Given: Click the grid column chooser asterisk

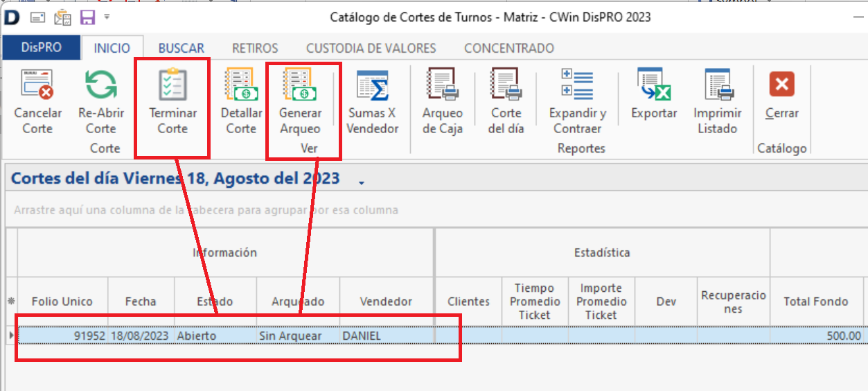Looking at the screenshot, I should click(x=10, y=302).
